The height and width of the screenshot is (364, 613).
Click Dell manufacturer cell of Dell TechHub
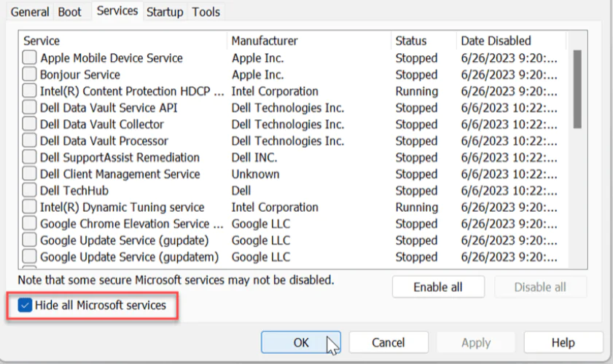click(x=241, y=191)
